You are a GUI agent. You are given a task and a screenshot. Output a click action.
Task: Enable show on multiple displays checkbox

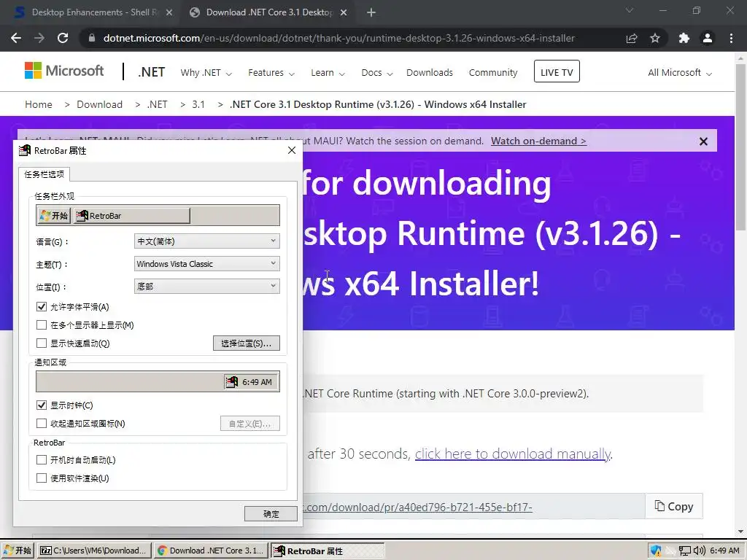(42, 324)
